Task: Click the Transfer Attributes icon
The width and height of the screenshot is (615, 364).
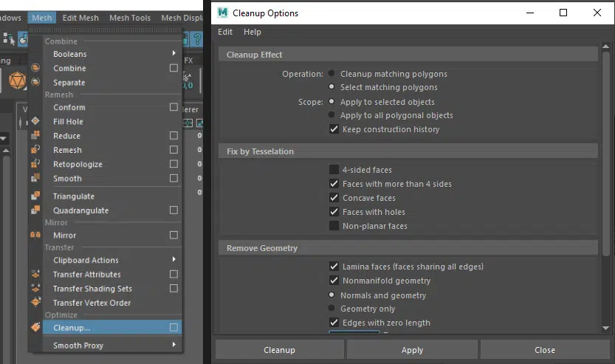Action: coord(35,274)
